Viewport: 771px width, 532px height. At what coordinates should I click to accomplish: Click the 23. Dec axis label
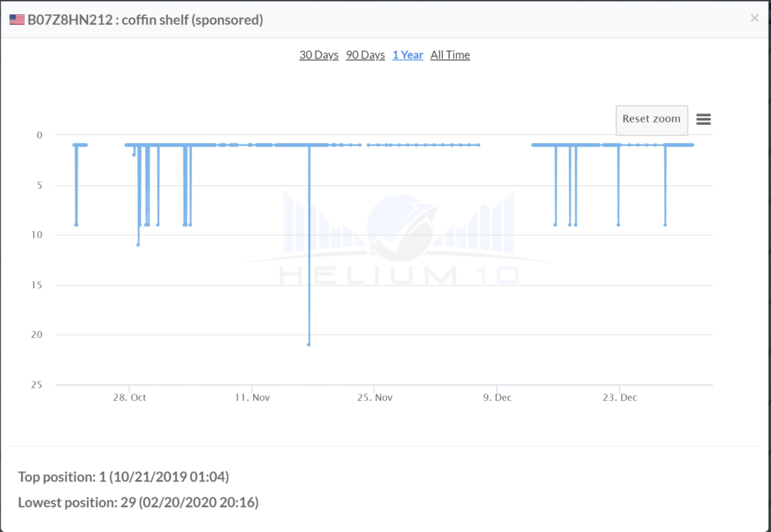(620, 397)
